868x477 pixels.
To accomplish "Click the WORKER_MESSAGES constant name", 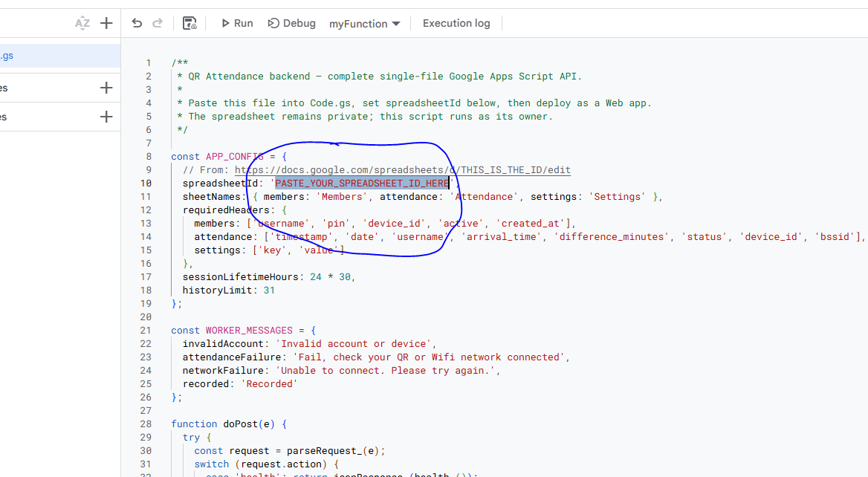I will (249, 331).
